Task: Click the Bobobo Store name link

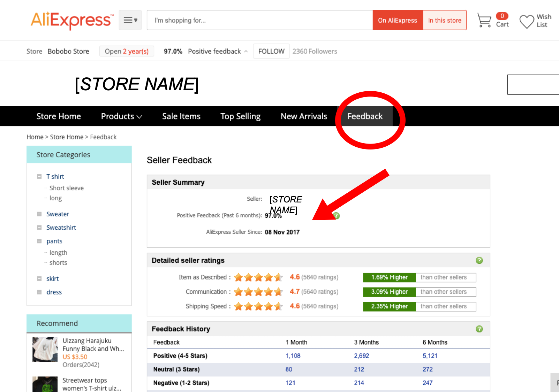Action: 68,51
